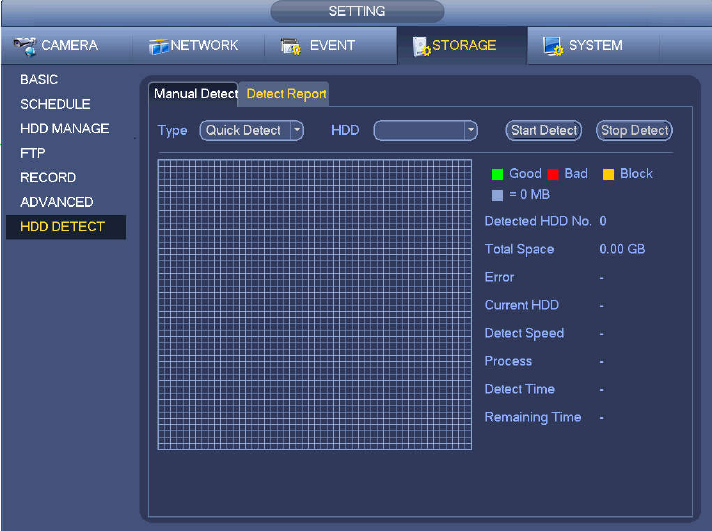Click the 'Detected HDD No.' label
The image size is (712, 531).
538,221
